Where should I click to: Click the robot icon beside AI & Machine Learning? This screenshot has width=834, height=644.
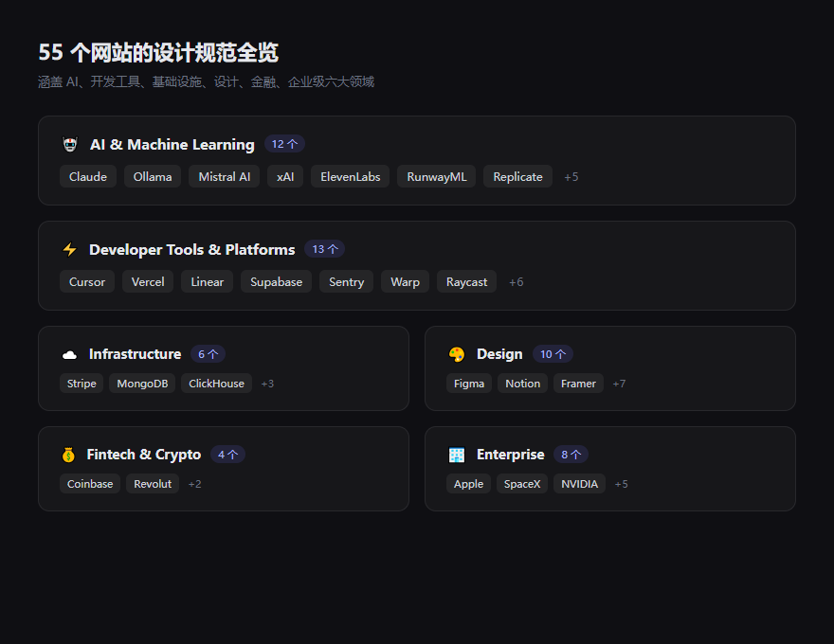[69, 145]
